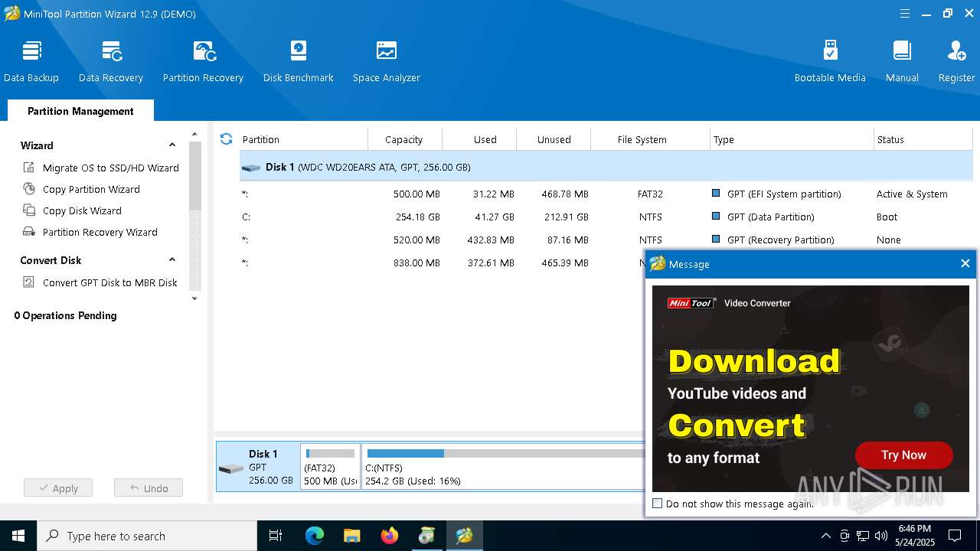Sort by Status column header
This screenshot has width=980, height=551.
(923, 139)
